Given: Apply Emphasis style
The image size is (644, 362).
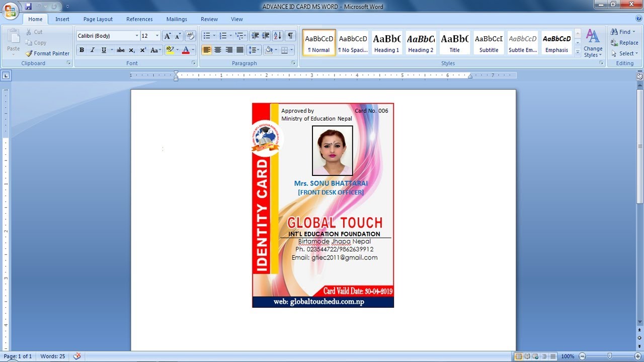Looking at the screenshot, I should click(556, 43).
